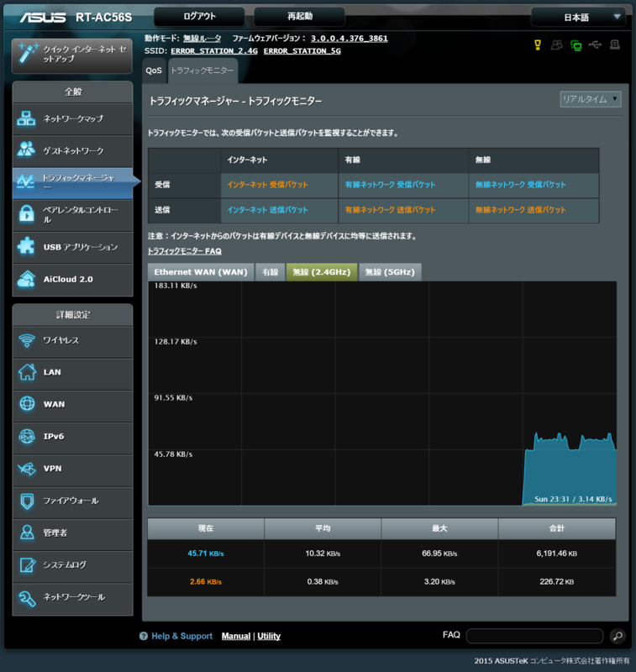The width and height of the screenshot is (636, 672).
Task: Open the Manual link in footer
Action: pyautogui.click(x=236, y=636)
